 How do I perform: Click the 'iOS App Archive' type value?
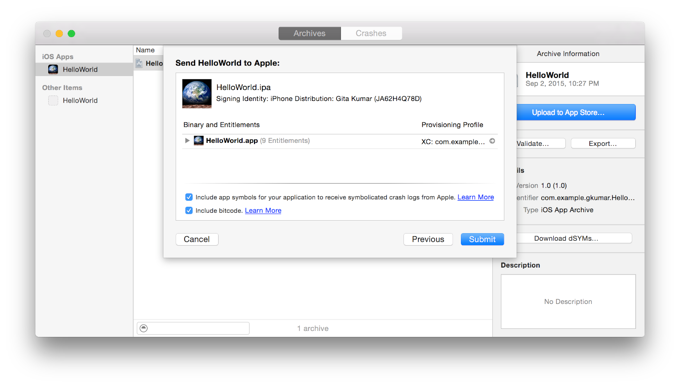click(567, 210)
